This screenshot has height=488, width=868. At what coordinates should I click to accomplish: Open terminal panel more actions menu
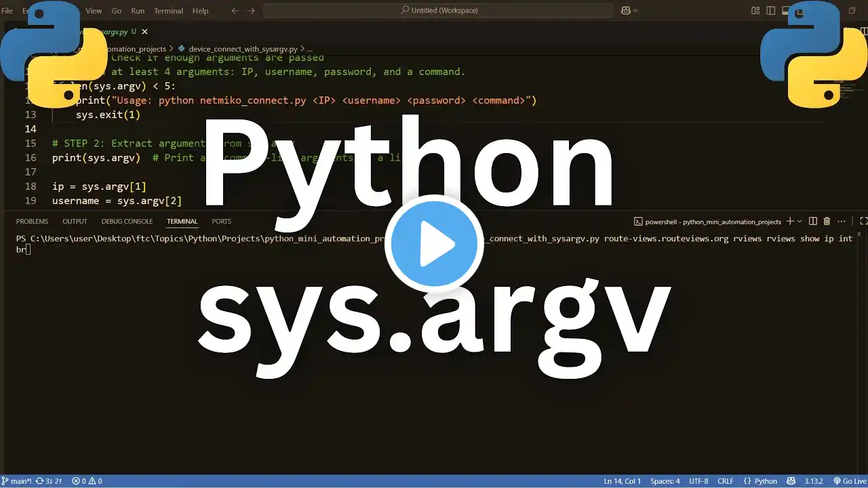[x=842, y=221]
